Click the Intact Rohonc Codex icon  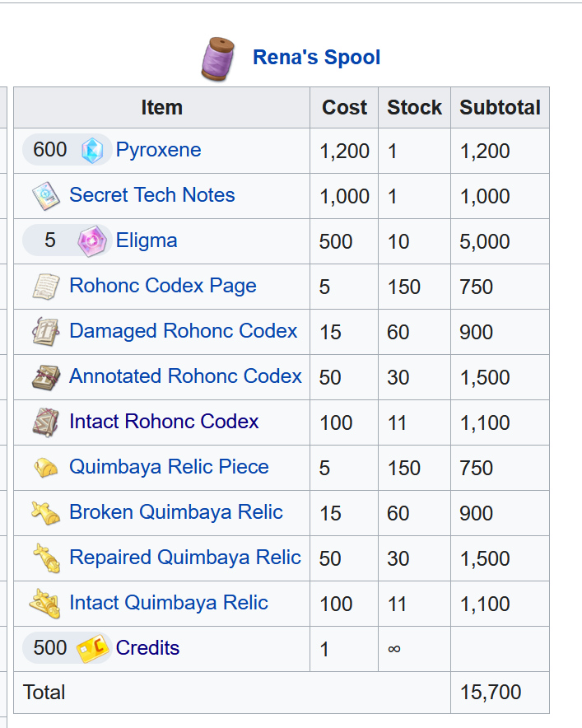click(46, 422)
